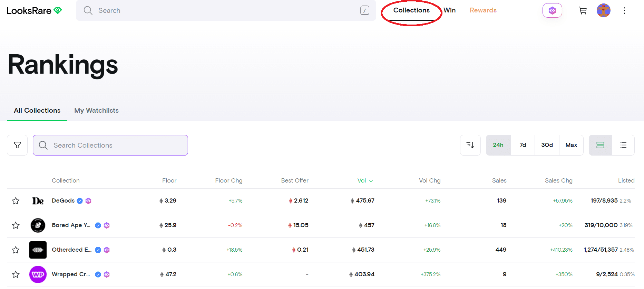Click DeGods blue verified badge
This screenshot has width=644, height=289.
click(80, 201)
